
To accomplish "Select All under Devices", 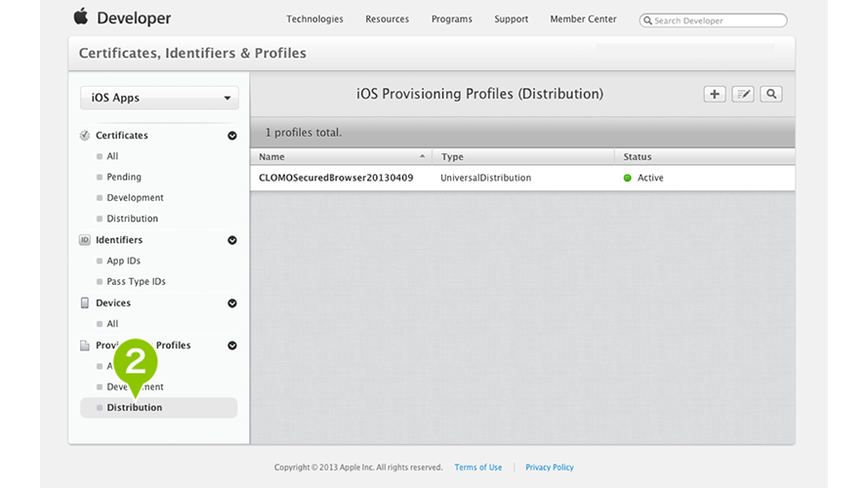I will coord(112,324).
